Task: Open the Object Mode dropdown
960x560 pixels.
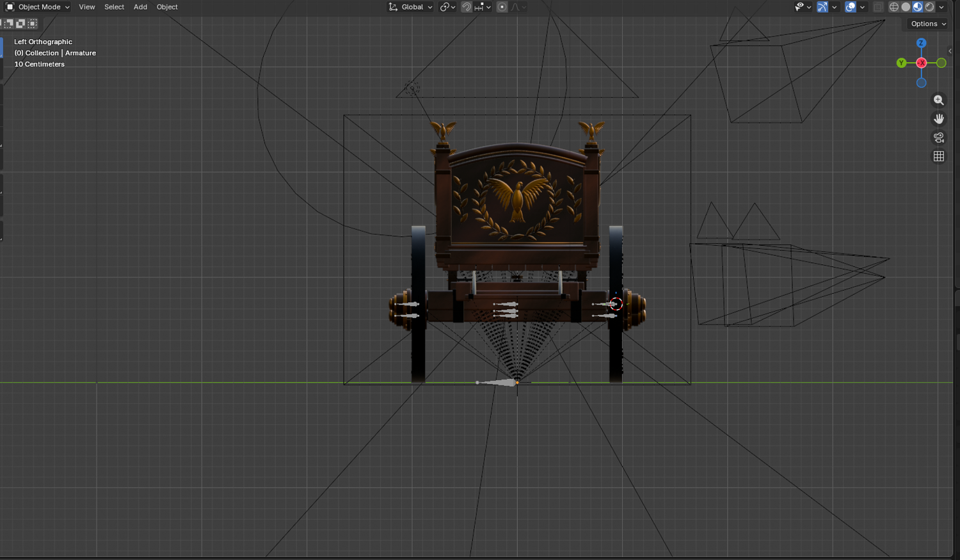Action: 38,7
